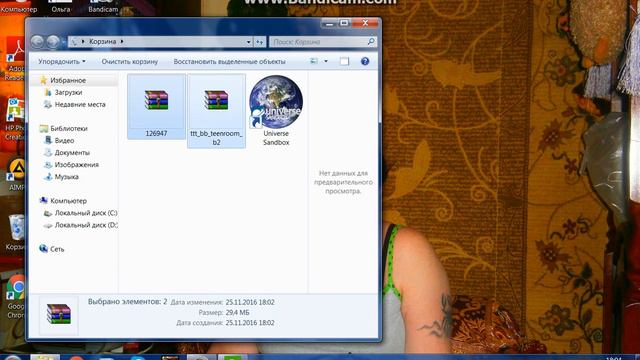The height and width of the screenshot is (360, 640).
Task: Open Google Chrome desktop icon
Action: click(x=16, y=297)
